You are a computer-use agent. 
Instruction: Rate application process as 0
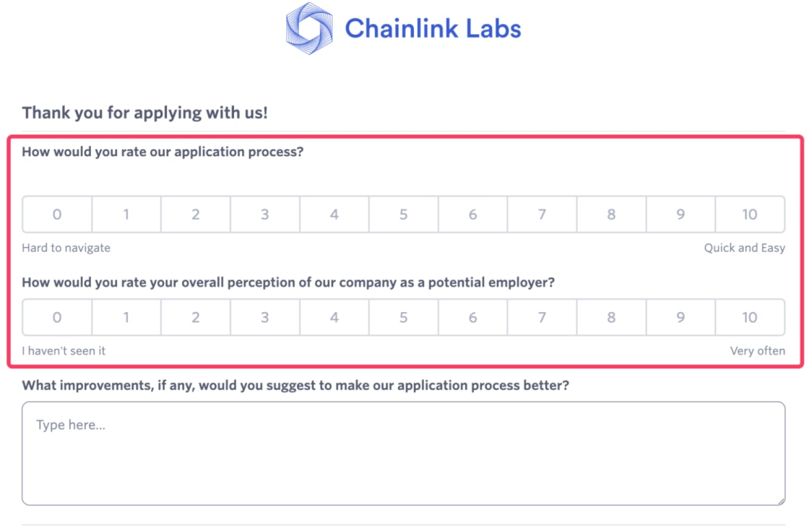(57, 215)
